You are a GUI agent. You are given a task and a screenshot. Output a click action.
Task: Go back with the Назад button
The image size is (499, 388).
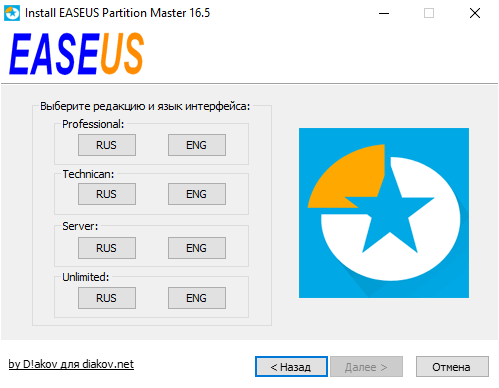coord(291,367)
